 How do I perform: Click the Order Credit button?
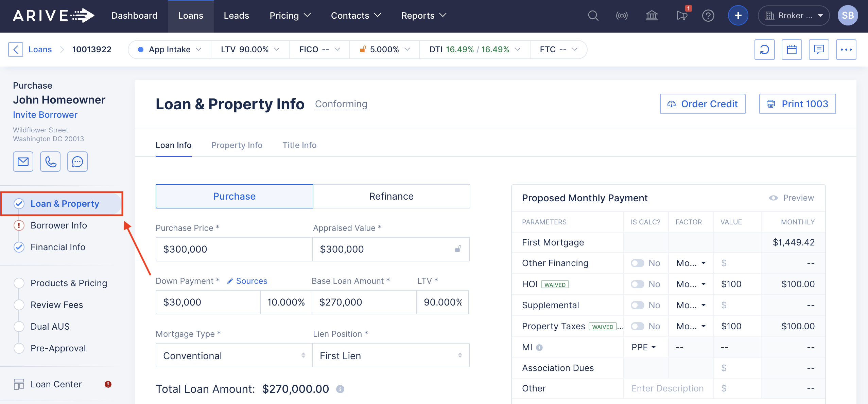point(702,104)
